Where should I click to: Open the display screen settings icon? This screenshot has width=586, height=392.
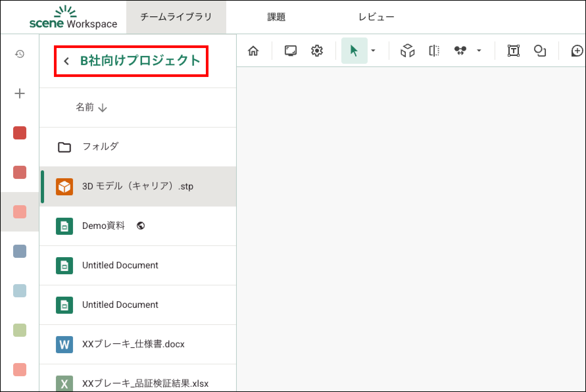pos(290,51)
